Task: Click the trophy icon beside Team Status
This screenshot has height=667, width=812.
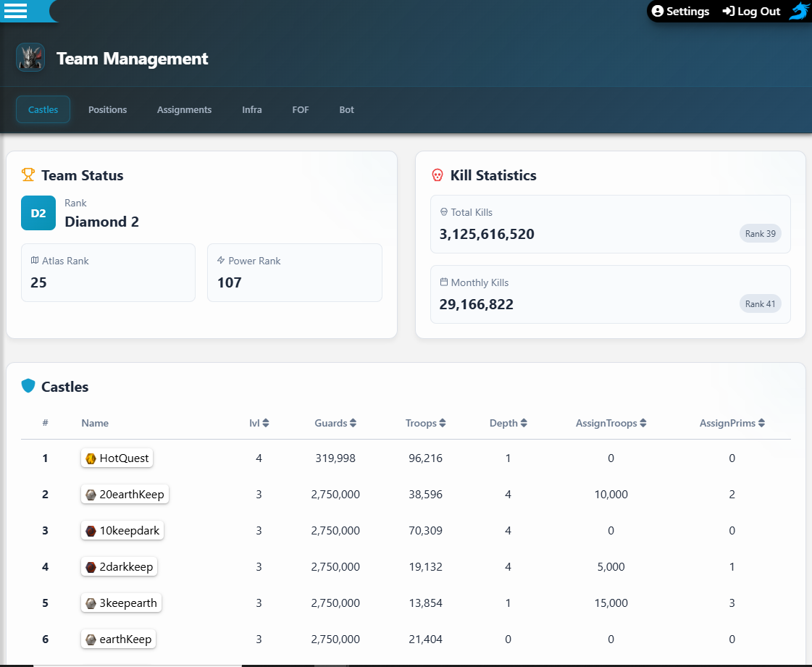Action: point(28,175)
